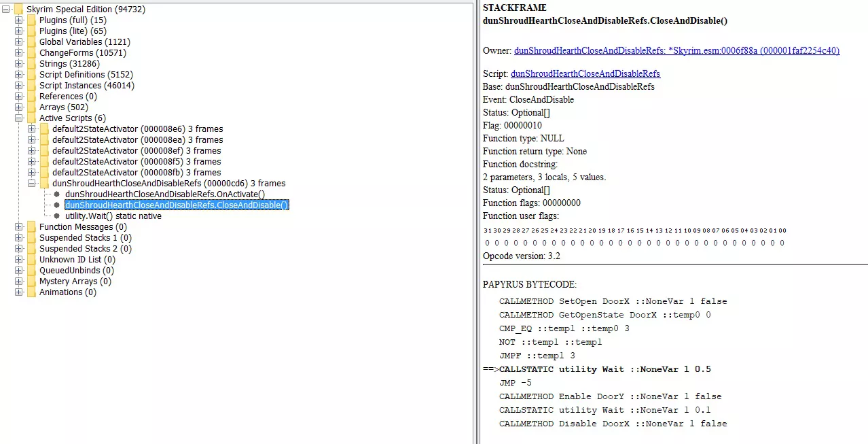Click the Skyrim Special Edition root folder icon
The image size is (868, 444).
point(18,10)
